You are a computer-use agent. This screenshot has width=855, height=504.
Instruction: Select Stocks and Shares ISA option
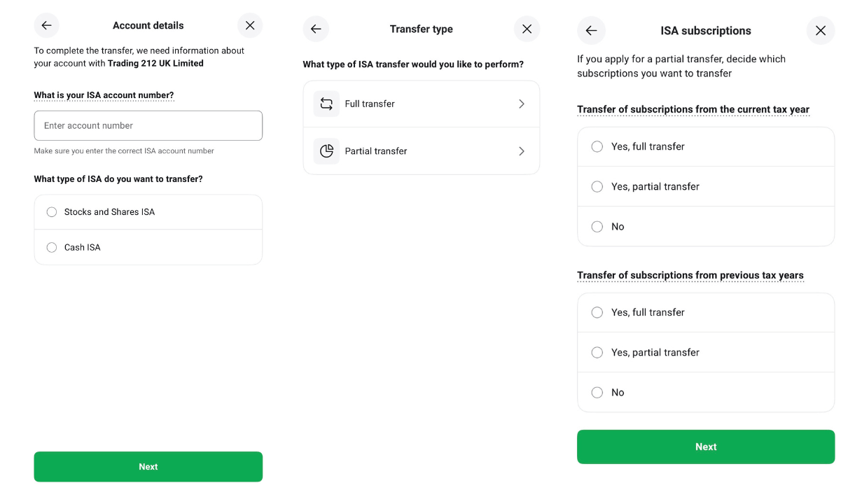coord(52,212)
